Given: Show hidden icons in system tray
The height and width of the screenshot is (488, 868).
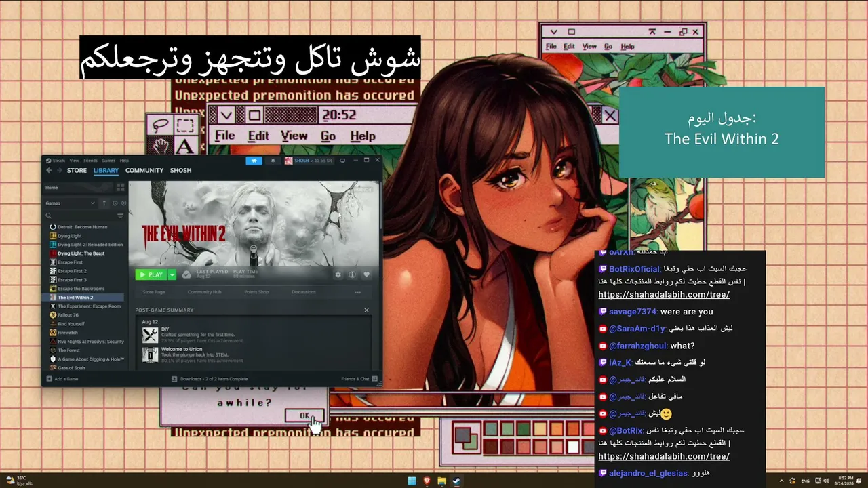Looking at the screenshot, I should pos(782,481).
